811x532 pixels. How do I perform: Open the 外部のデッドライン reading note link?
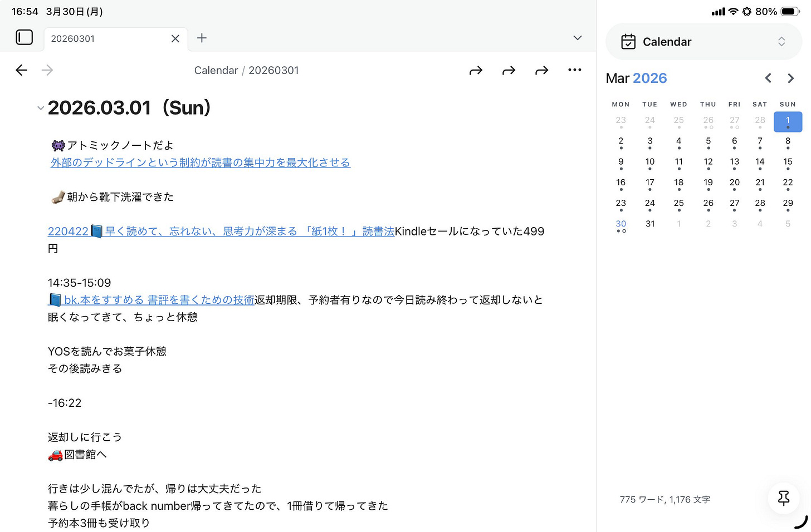pyautogui.click(x=201, y=162)
